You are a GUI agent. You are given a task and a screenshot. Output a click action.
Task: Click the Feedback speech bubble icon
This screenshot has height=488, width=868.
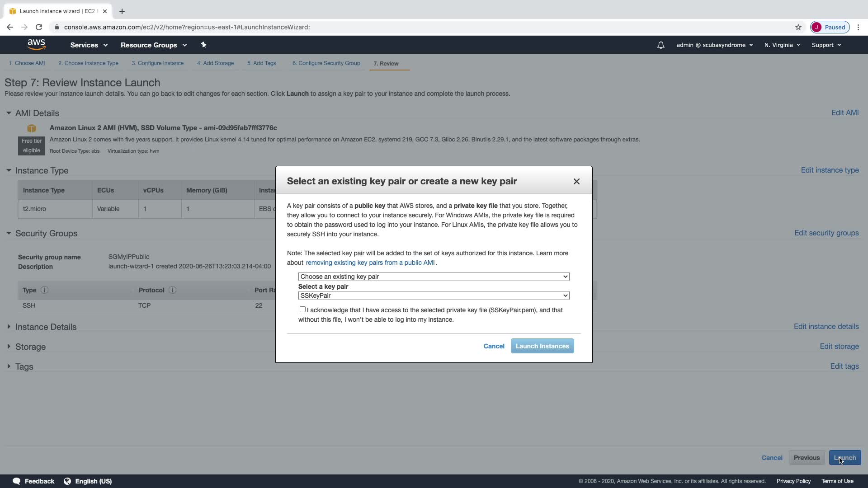[17, 481]
